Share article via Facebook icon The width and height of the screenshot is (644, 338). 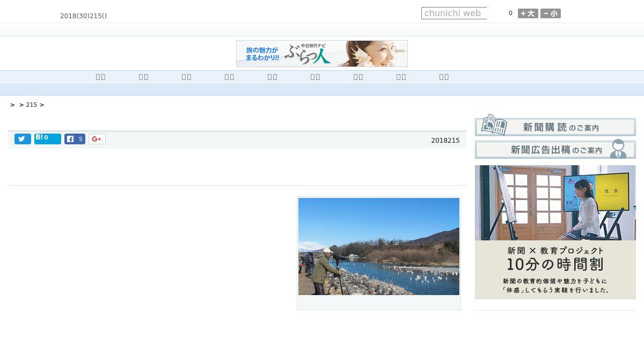coord(75,139)
